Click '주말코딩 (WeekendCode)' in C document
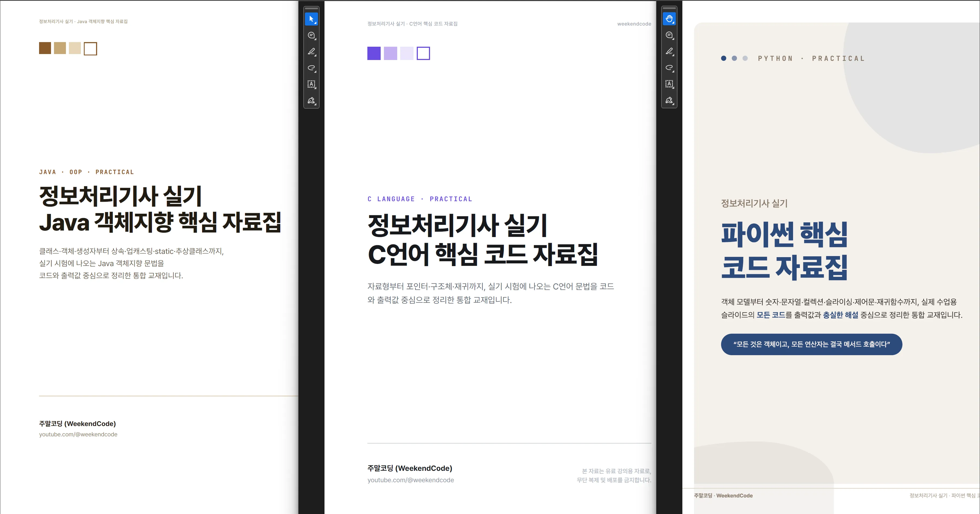980x514 pixels. [410, 469]
